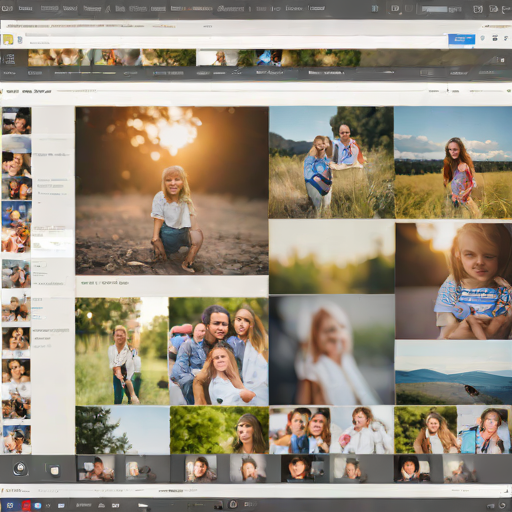The image size is (512, 512).
Task: Select the woman in brown jacket photo
Action: (425, 430)
